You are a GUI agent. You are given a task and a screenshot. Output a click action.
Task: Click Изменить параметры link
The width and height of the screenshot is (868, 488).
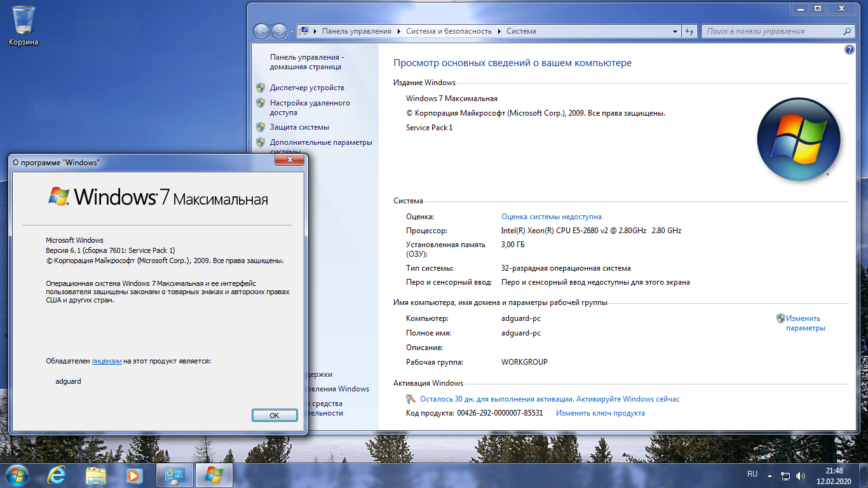tap(805, 323)
